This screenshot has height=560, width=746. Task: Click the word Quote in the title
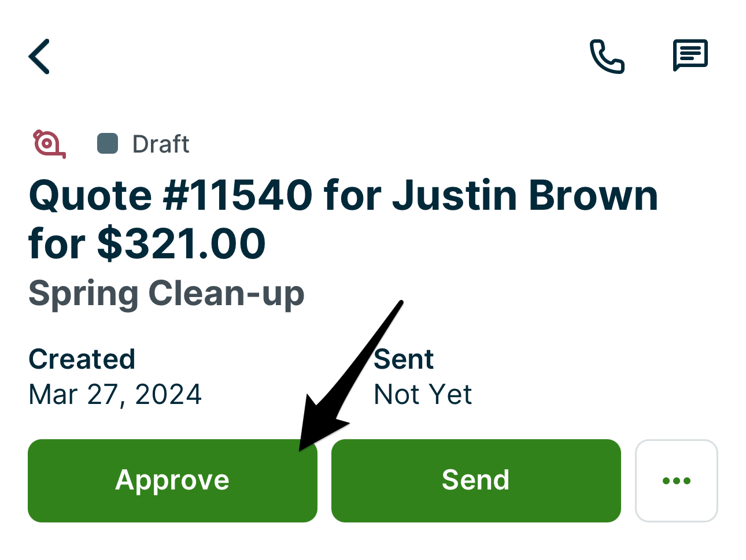pyautogui.click(x=91, y=195)
